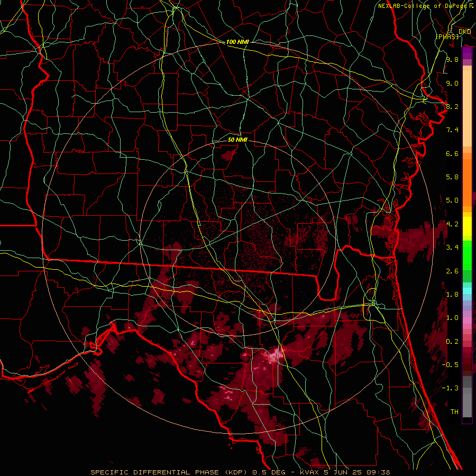The height and width of the screenshot is (476, 476).
Task: Click the 2.6 value on the scale
Action: click(452, 271)
